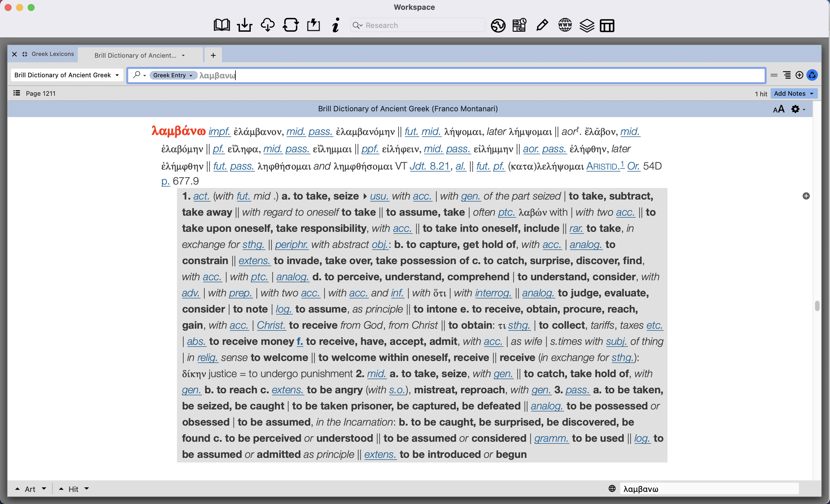830x504 pixels.
Task: Open the info 'i' toolbar icon
Action: coord(335,25)
